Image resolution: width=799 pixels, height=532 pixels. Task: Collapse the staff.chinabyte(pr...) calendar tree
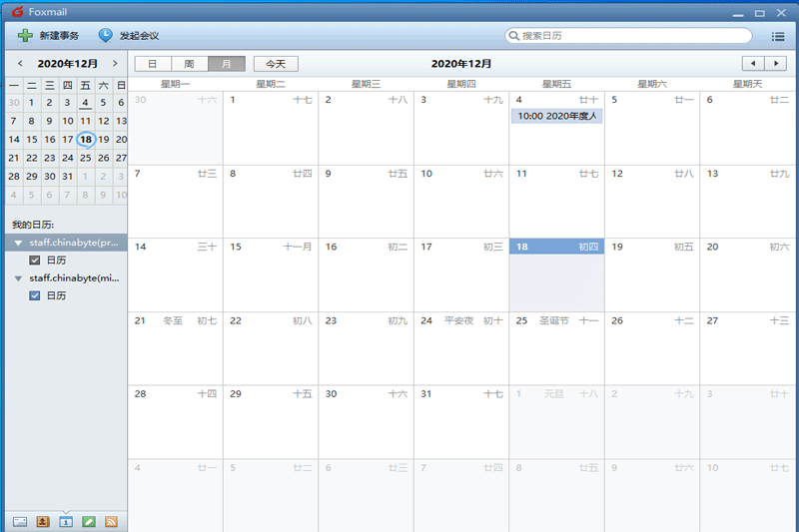(19, 243)
